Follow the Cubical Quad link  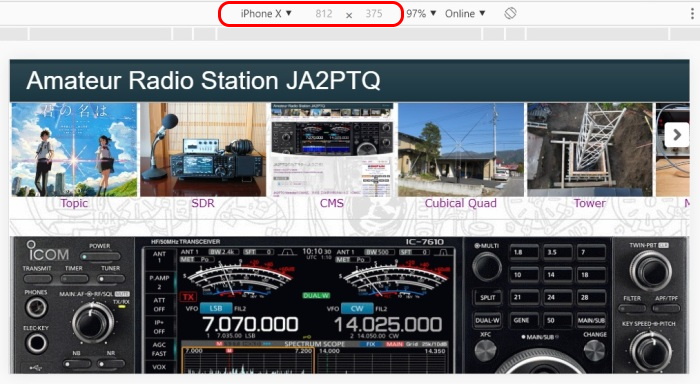[x=461, y=203]
